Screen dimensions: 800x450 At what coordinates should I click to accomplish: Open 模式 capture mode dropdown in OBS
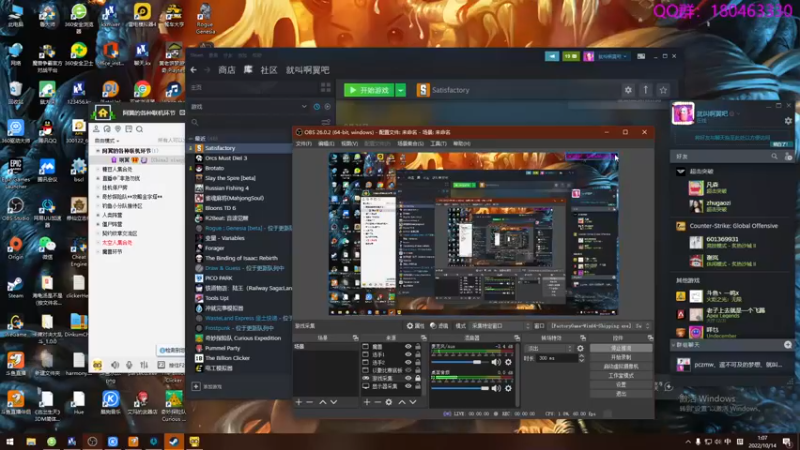click(x=501, y=326)
